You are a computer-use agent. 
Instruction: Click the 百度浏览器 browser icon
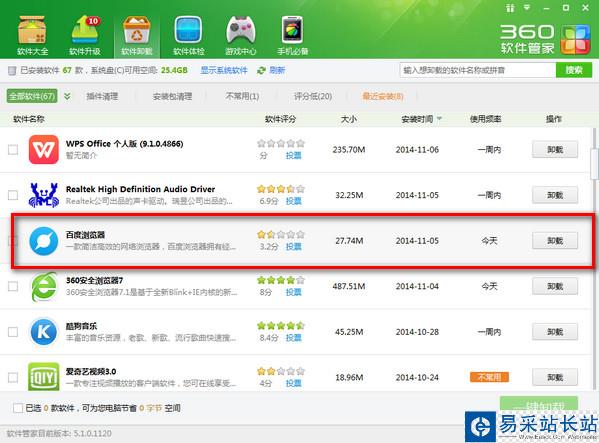tap(44, 241)
